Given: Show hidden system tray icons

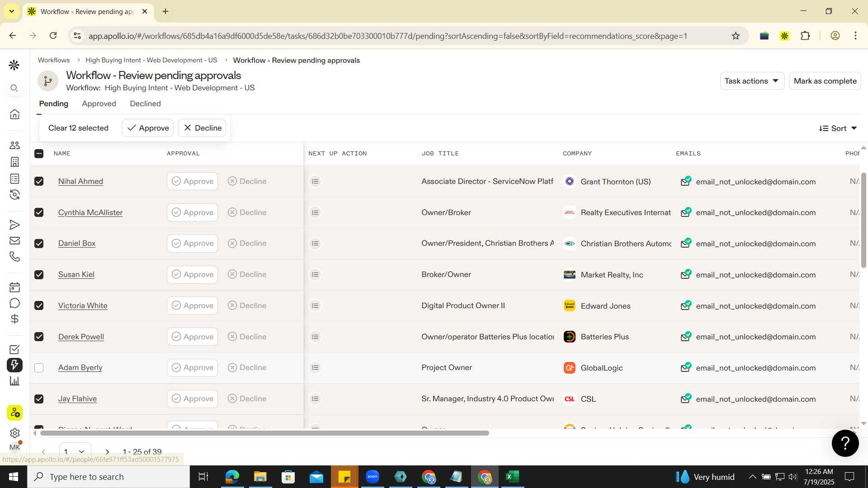Looking at the screenshot, I should [752, 477].
